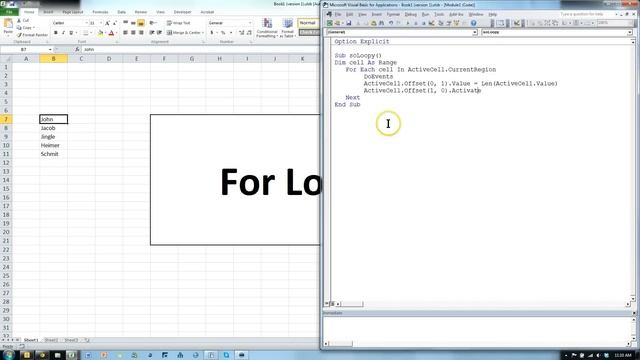Screen dimensions: 640x360
Task: Select cell containing Heimer
Action: point(53,145)
